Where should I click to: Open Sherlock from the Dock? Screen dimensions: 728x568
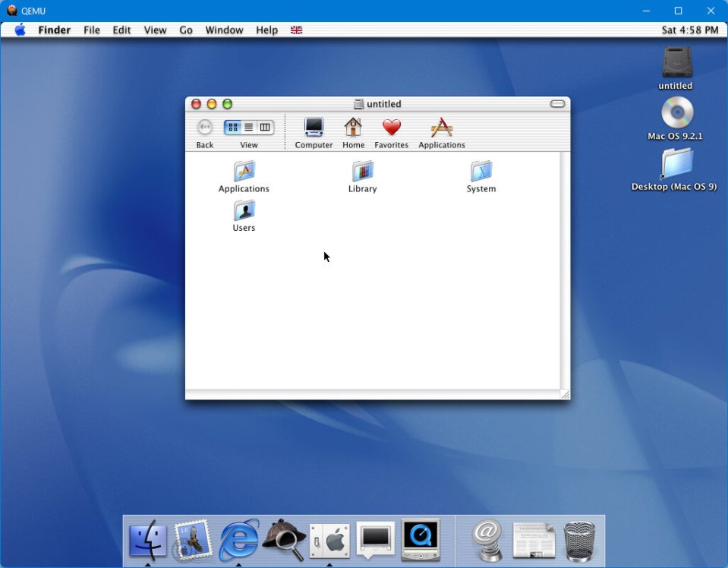tap(284, 541)
